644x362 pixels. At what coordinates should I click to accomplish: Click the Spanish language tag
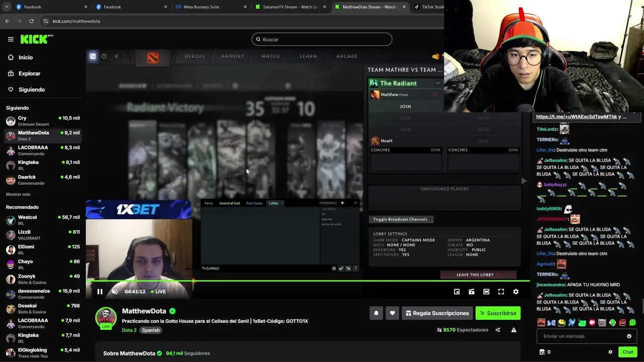[x=150, y=330]
